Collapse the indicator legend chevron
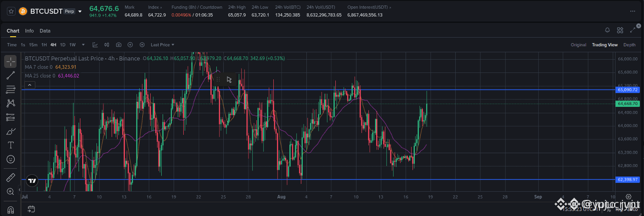The image size is (644, 216). tap(29, 85)
